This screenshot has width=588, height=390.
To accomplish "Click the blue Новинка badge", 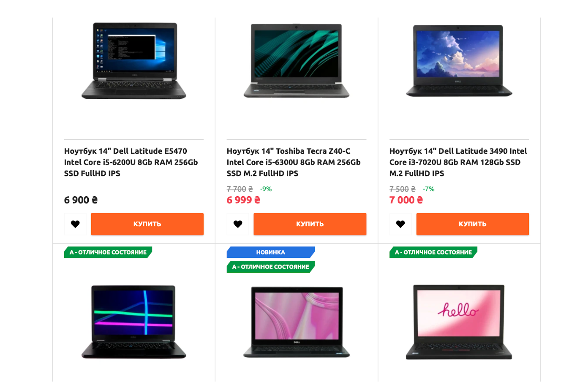I will (x=271, y=252).
